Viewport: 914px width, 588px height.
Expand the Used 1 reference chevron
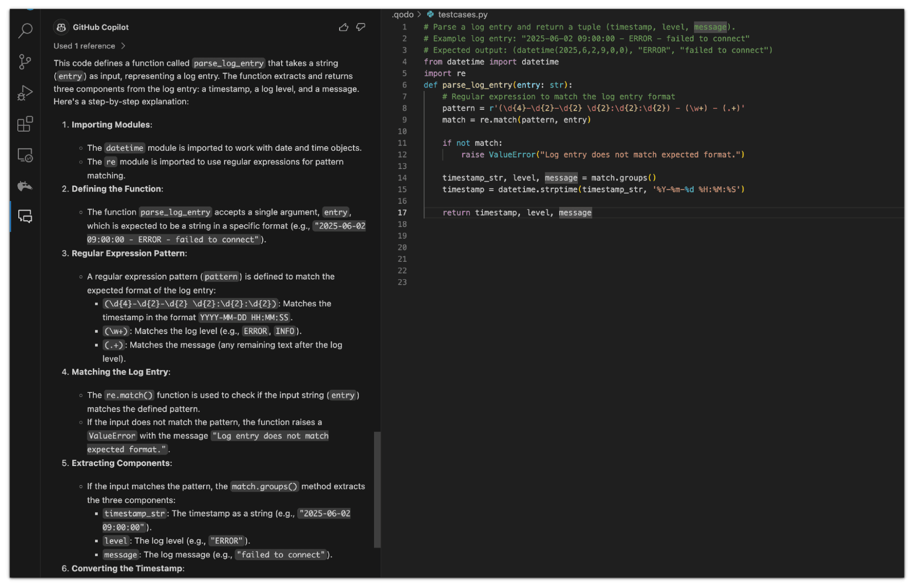[x=123, y=46]
